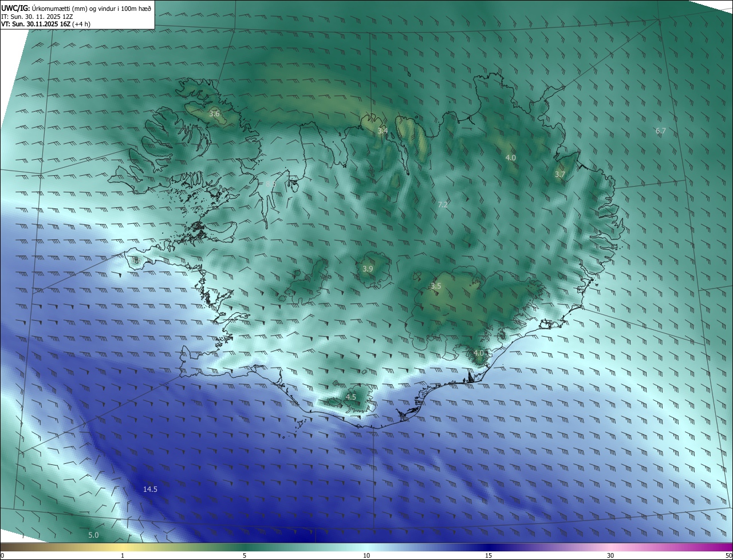The width and height of the screenshot is (733, 560).
Task: Click the '0' tick label on the color scale
Action: point(2,555)
